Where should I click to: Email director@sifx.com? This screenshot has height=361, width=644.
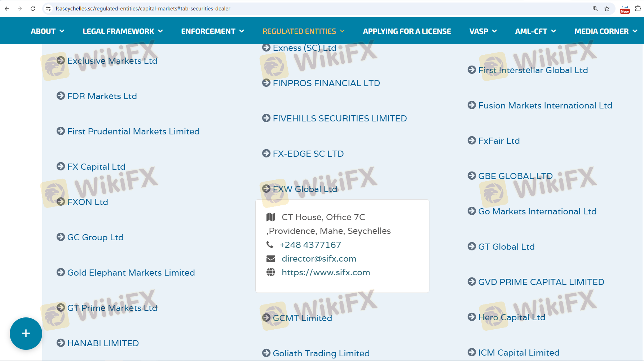(319, 259)
